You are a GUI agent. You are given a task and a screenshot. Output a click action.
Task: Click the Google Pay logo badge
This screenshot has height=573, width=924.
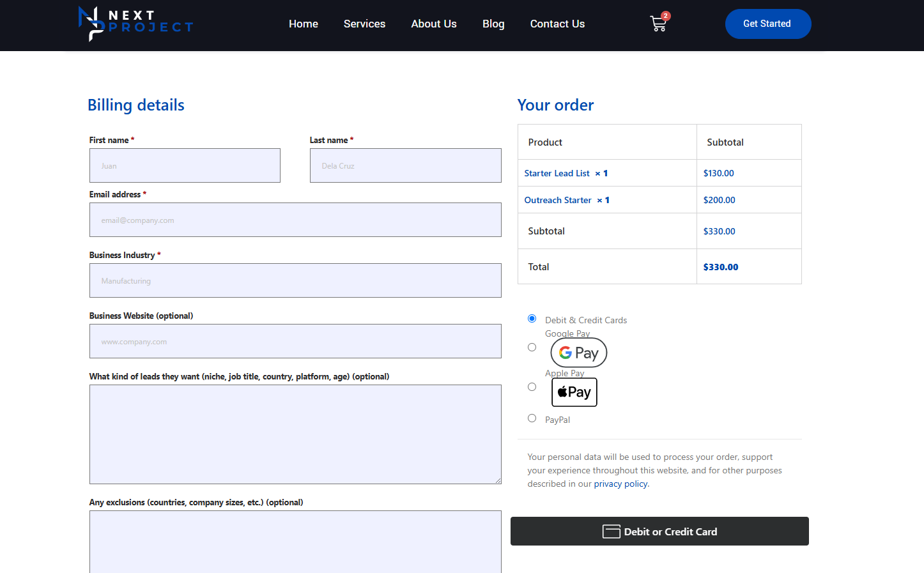tap(578, 353)
